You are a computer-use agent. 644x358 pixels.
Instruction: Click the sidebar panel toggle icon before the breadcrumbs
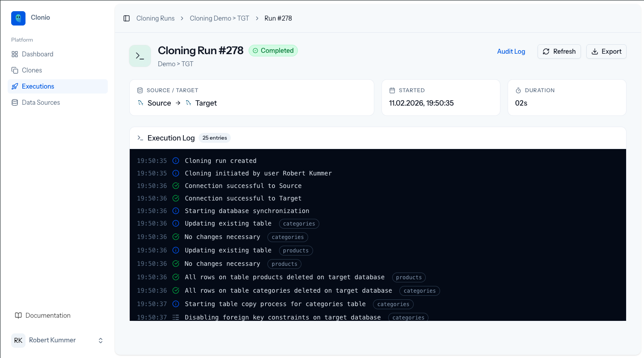[x=127, y=18]
